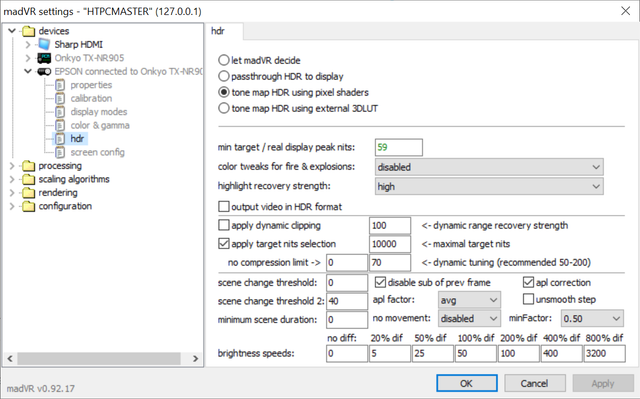Click the rendering folder icon

click(29, 193)
